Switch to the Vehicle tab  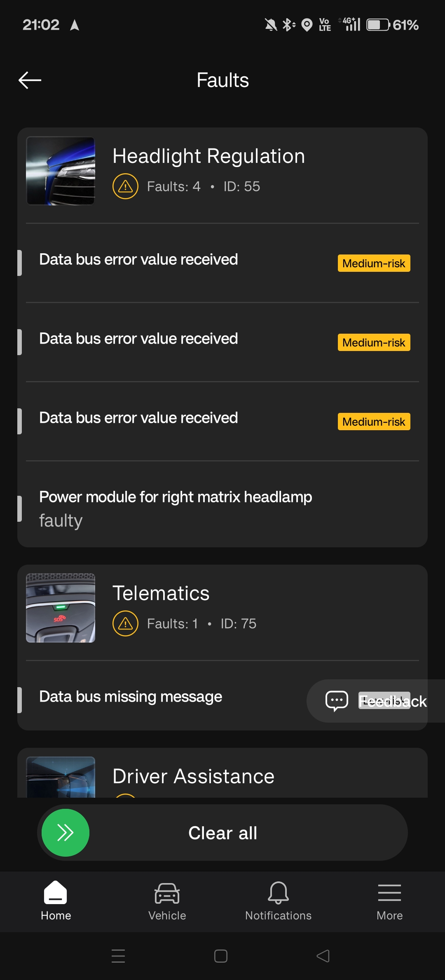click(167, 901)
